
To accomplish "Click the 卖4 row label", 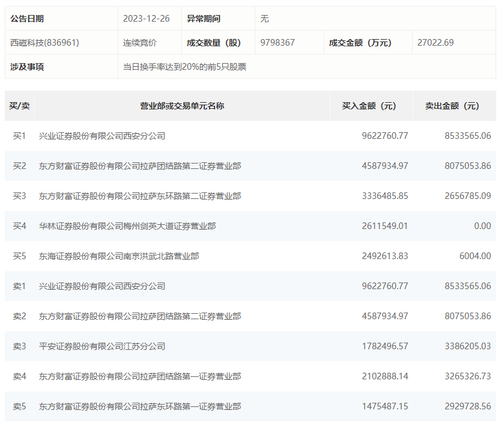I will pos(19,376).
